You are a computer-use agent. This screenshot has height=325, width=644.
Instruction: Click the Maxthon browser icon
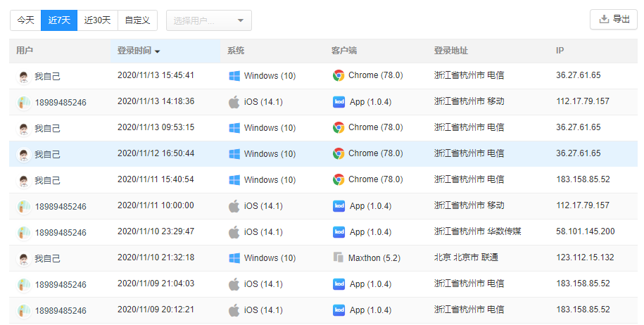[339, 258]
